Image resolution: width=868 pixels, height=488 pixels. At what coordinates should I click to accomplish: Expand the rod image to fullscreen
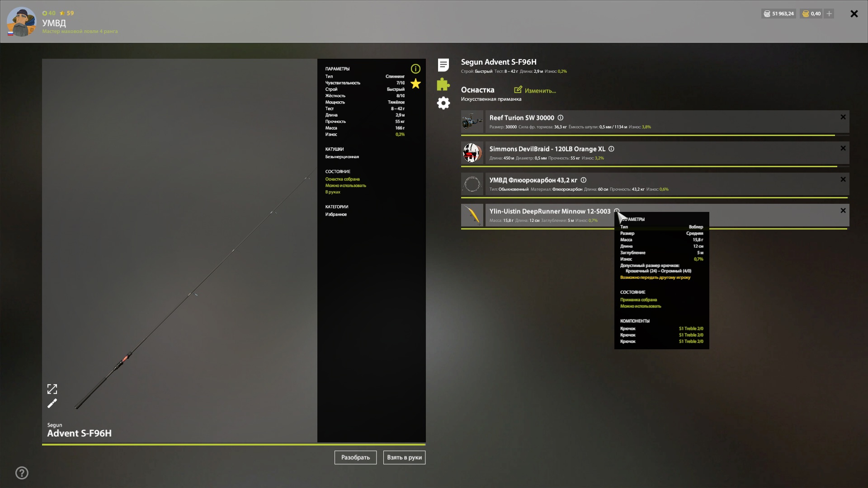coord(52,389)
